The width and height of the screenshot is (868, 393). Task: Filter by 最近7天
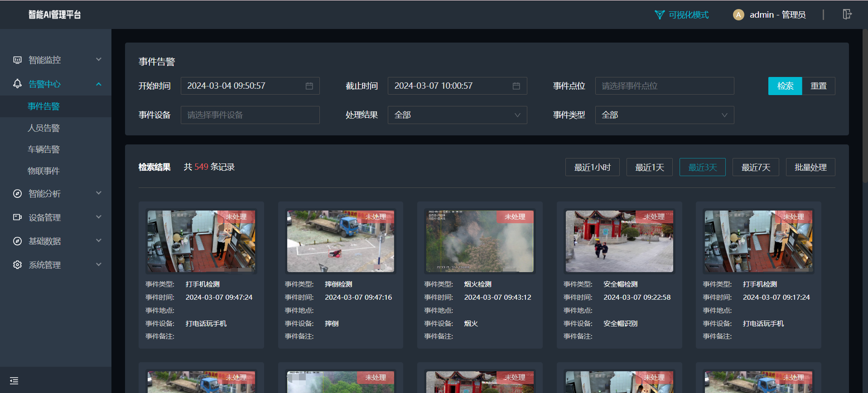pyautogui.click(x=756, y=168)
